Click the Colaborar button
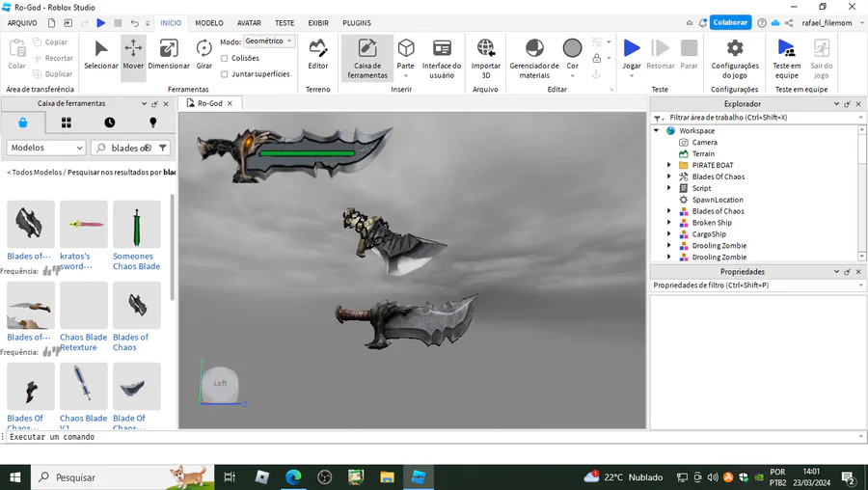Image resolution: width=868 pixels, height=490 pixels. point(730,23)
